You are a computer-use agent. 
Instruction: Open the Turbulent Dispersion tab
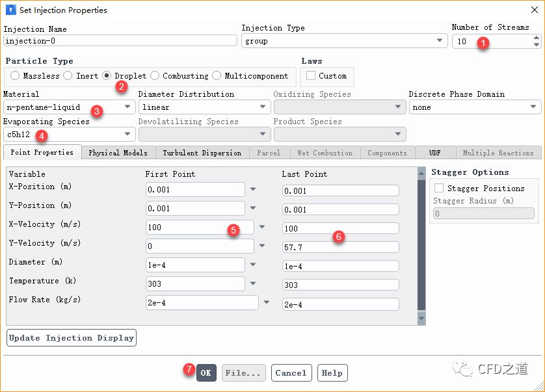coord(202,153)
